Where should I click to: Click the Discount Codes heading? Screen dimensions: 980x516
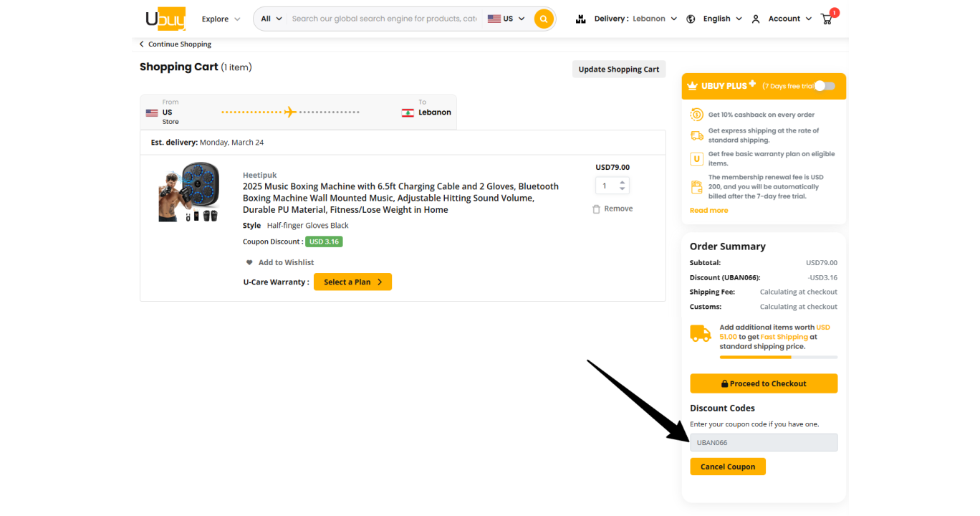[722, 408]
